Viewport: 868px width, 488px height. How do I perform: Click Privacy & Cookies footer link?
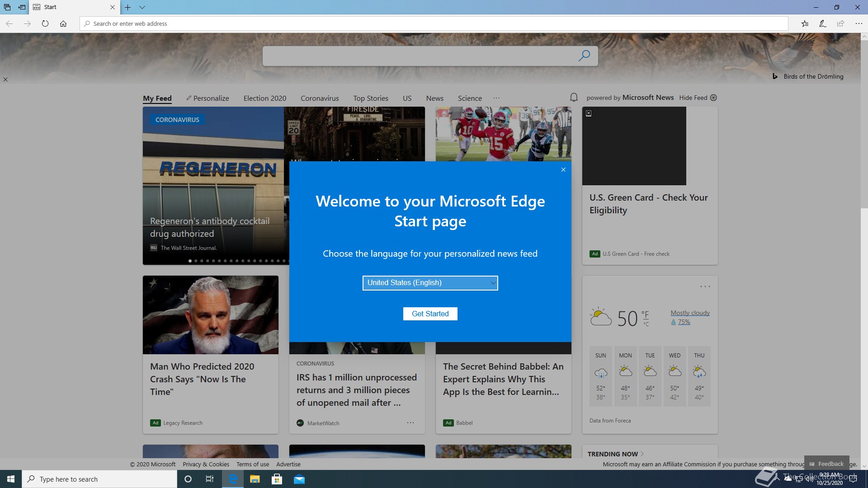(206, 464)
